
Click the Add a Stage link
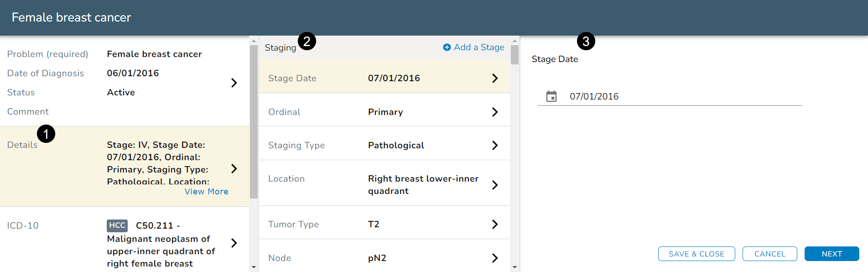pyautogui.click(x=479, y=47)
